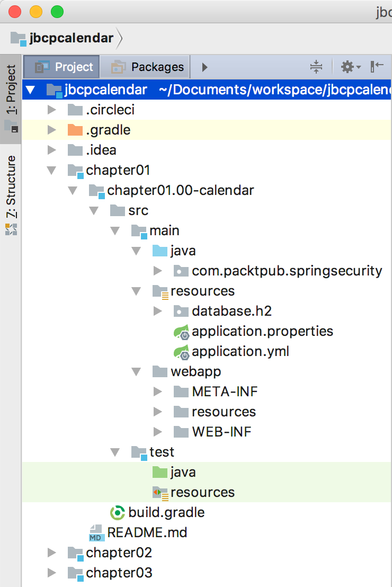Switch to the Packages tab

(x=145, y=67)
